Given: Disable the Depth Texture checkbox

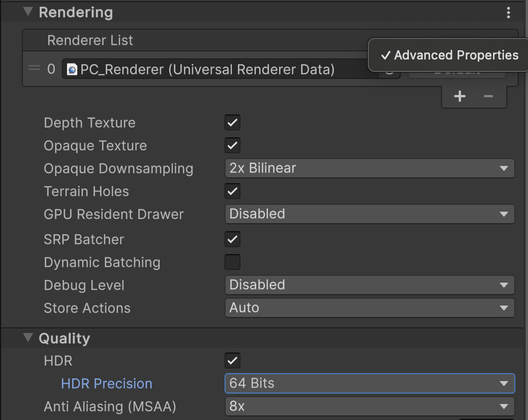Looking at the screenshot, I should (x=233, y=122).
